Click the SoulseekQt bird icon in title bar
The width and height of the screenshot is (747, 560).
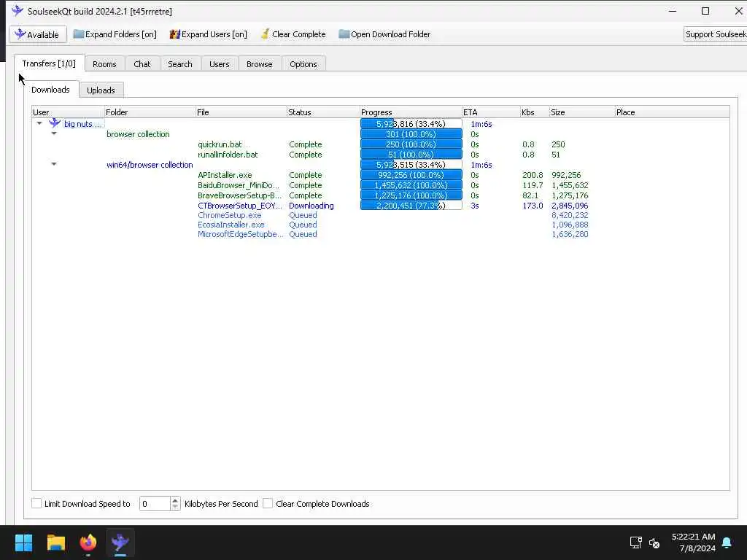pos(18,10)
